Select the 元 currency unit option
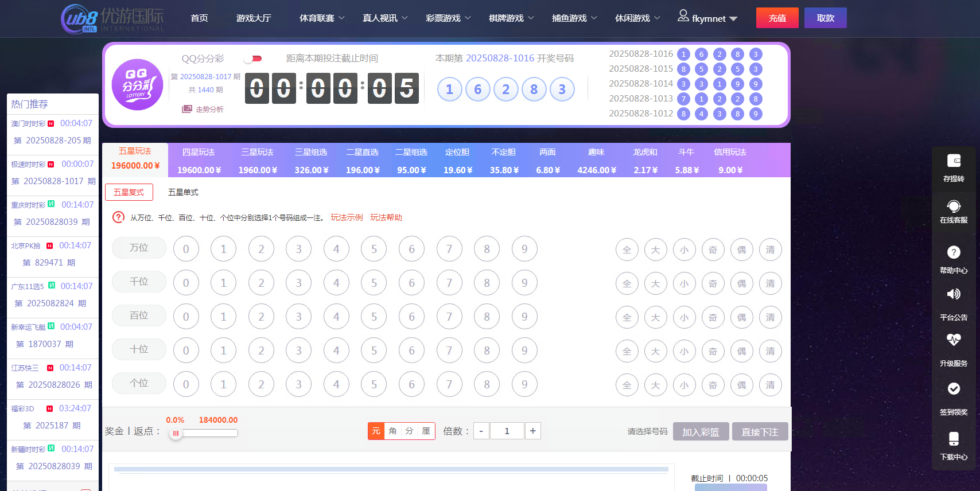This screenshot has width=980, height=491. coord(376,431)
